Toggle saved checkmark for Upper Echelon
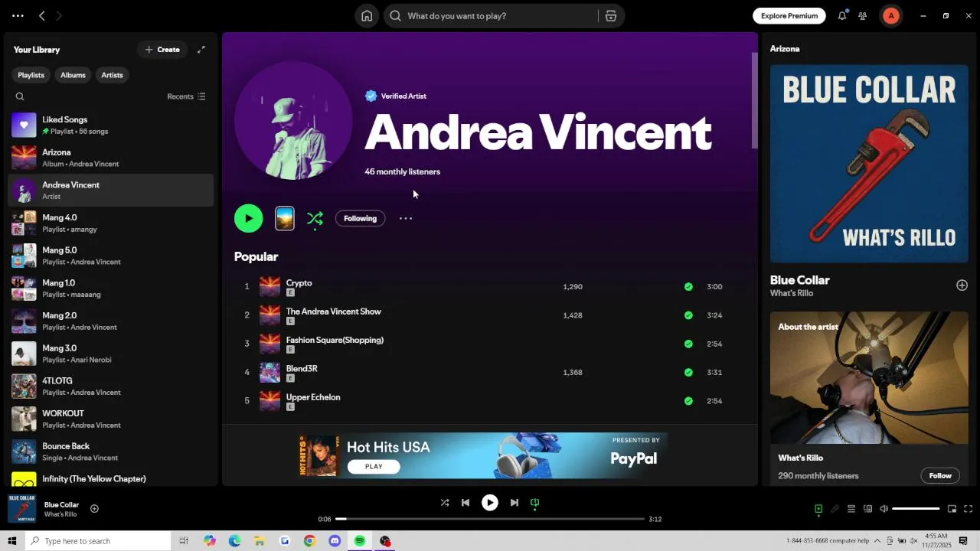The image size is (980, 551). [x=688, y=401]
